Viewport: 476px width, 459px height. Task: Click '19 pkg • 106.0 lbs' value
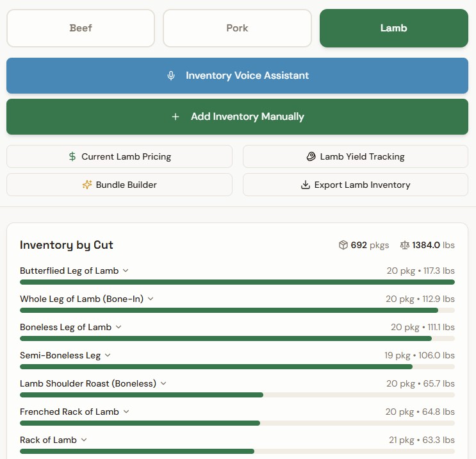pyautogui.click(x=420, y=355)
